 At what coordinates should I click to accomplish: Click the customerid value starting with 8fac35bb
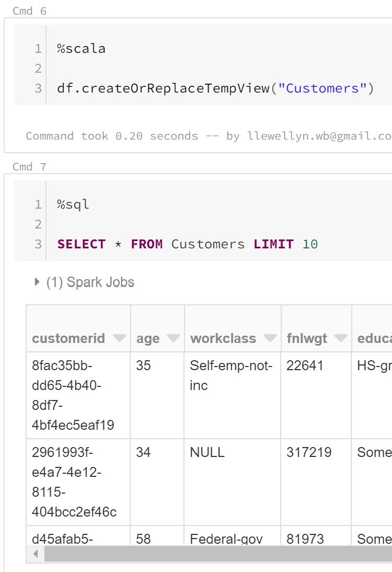(73, 395)
